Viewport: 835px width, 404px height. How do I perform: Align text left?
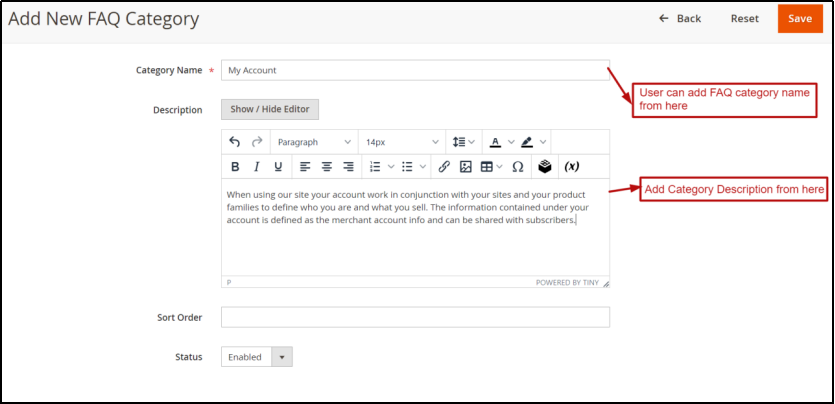pyautogui.click(x=305, y=167)
